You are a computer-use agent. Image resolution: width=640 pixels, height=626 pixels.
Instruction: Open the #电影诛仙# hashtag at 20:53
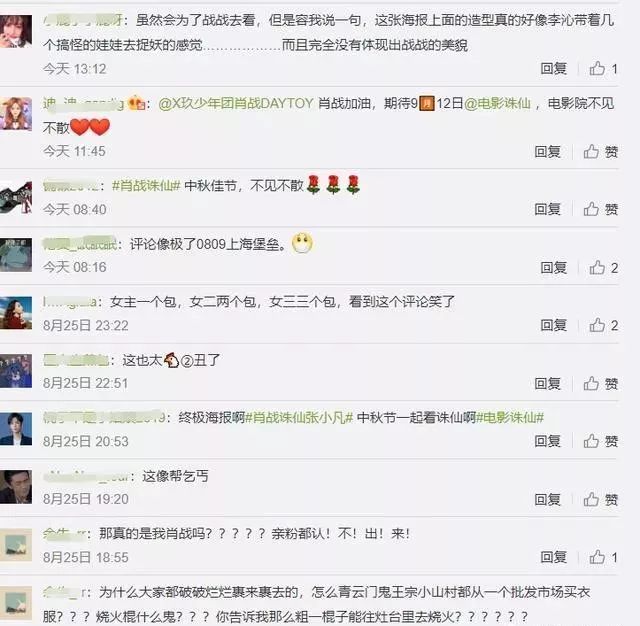point(510,417)
